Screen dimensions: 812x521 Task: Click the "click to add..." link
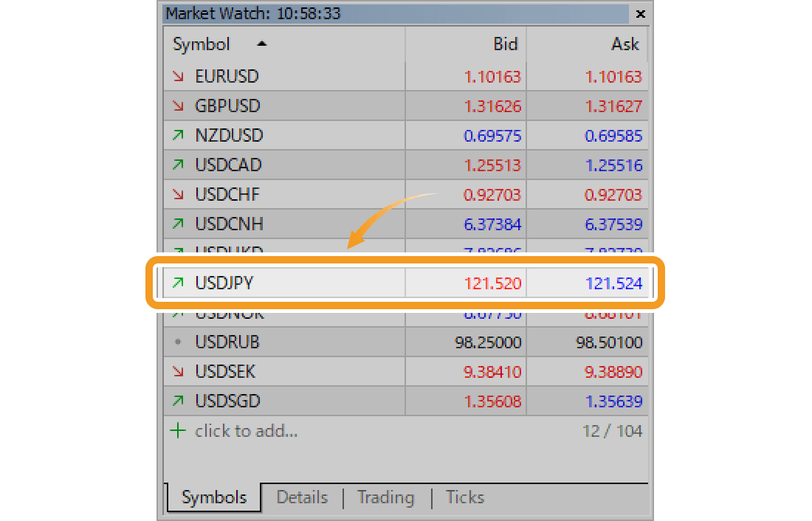coord(244,431)
